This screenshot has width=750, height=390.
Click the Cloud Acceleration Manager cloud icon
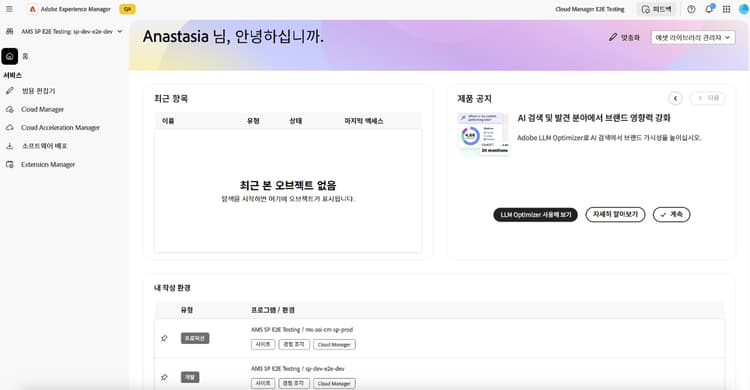tap(10, 127)
